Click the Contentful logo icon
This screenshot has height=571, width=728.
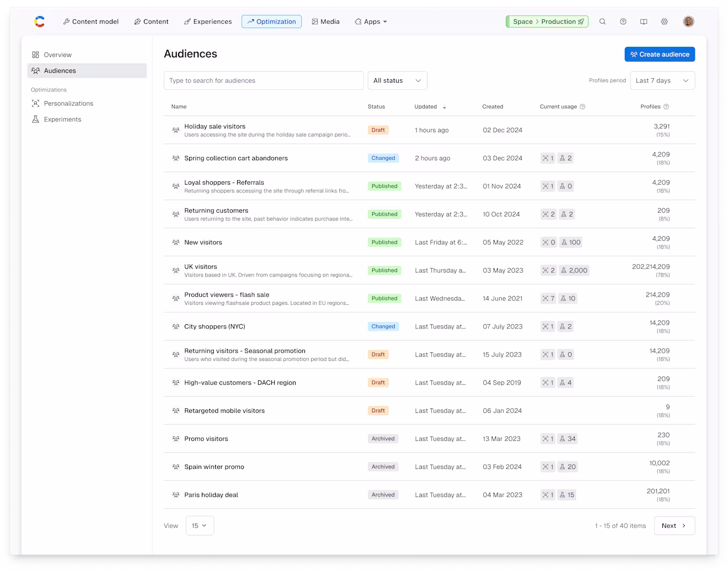[x=40, y=21]
